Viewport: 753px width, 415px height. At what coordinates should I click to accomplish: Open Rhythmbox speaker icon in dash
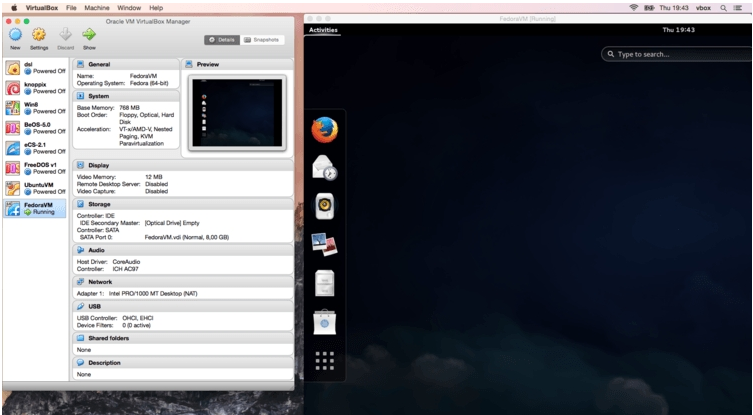325,206
